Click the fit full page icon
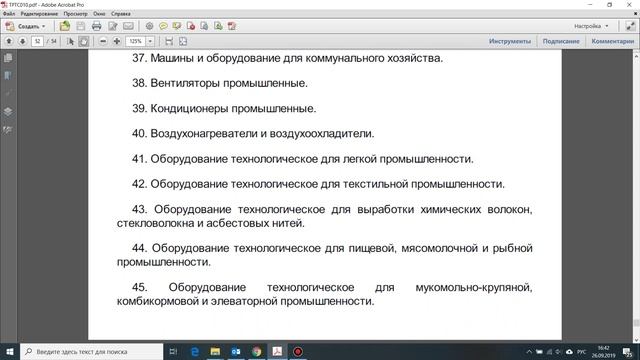The image size is (640, 360). click(x=183, y=41)
